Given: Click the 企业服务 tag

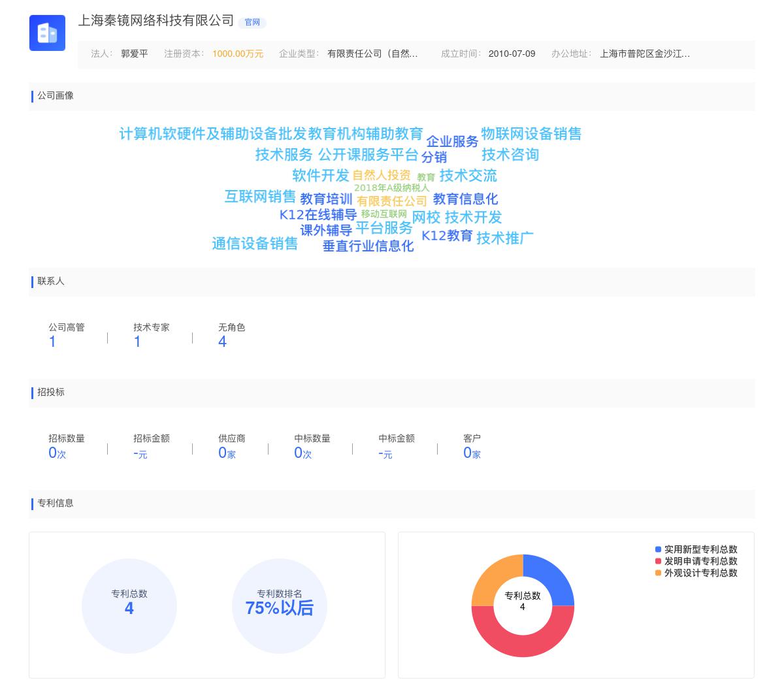Looking at the screenshot, I should 452,142.
